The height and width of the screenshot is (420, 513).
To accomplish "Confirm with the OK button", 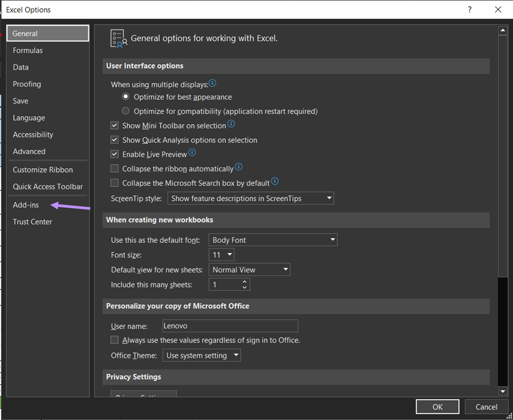I will tap(437, 407).
